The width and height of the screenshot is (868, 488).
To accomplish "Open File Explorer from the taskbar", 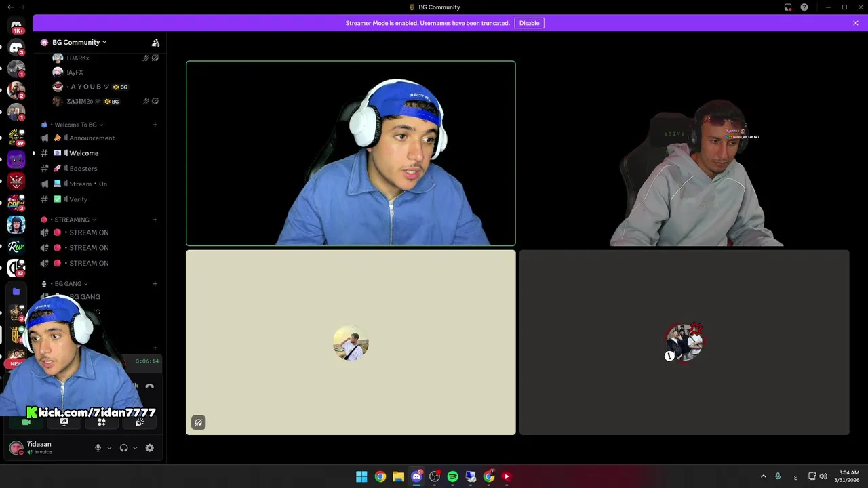I will coord(398,476).
